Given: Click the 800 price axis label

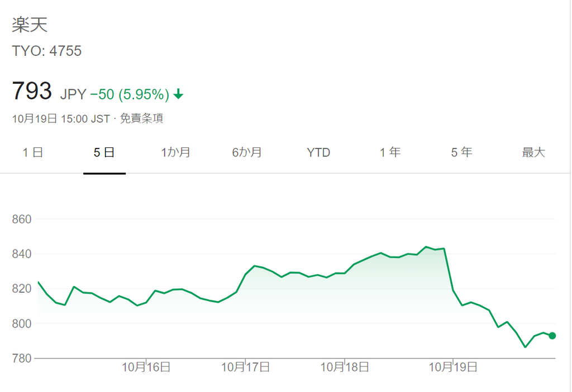Looking at the screenshot, I should (22, 323).
